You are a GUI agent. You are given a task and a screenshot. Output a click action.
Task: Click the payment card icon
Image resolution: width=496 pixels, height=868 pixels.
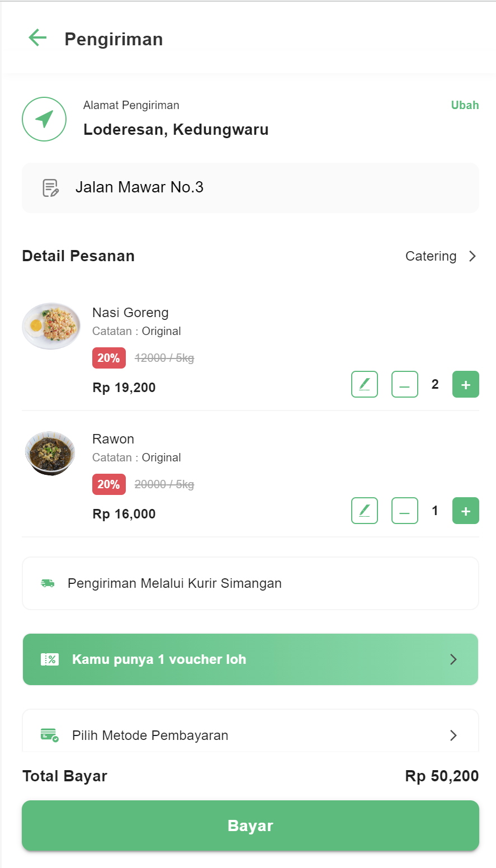(x=50, y=735)
